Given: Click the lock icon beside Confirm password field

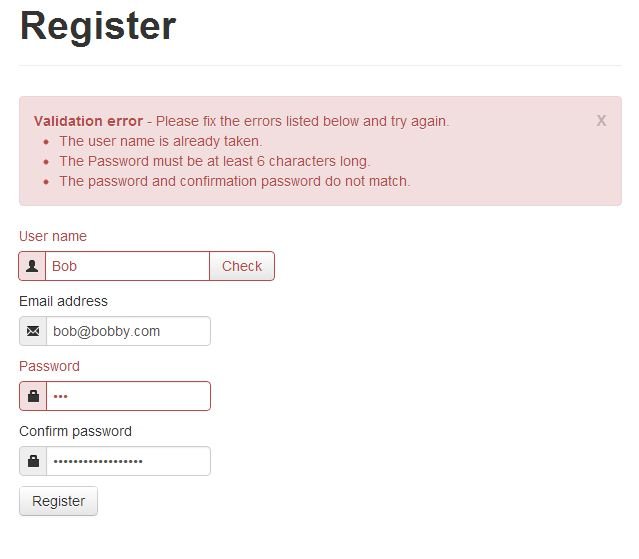Looking at the screenshot, I should click(33, 461).
